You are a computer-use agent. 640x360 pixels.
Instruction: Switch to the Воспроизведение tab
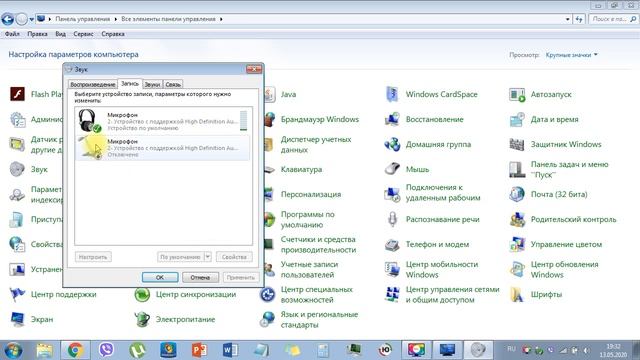click(x=93, y=84)
